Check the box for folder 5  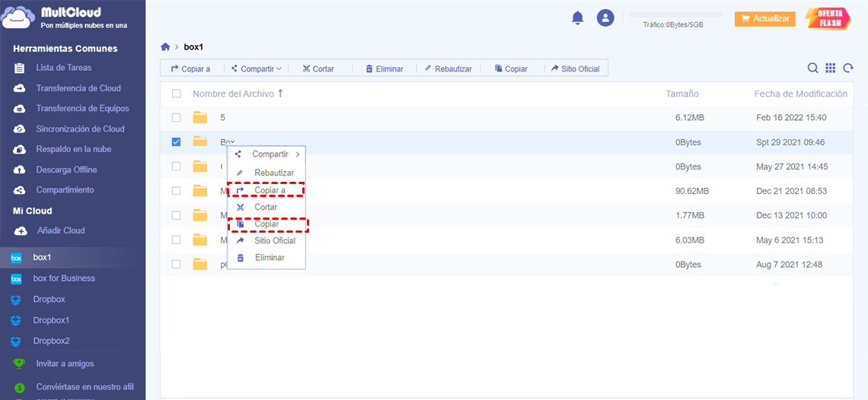click(176, 117)
